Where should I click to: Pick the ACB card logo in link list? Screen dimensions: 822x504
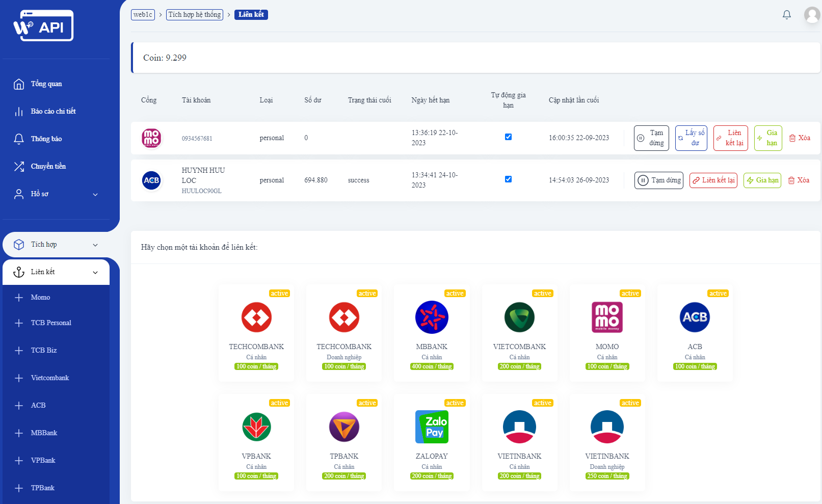[x=695, y=317]
